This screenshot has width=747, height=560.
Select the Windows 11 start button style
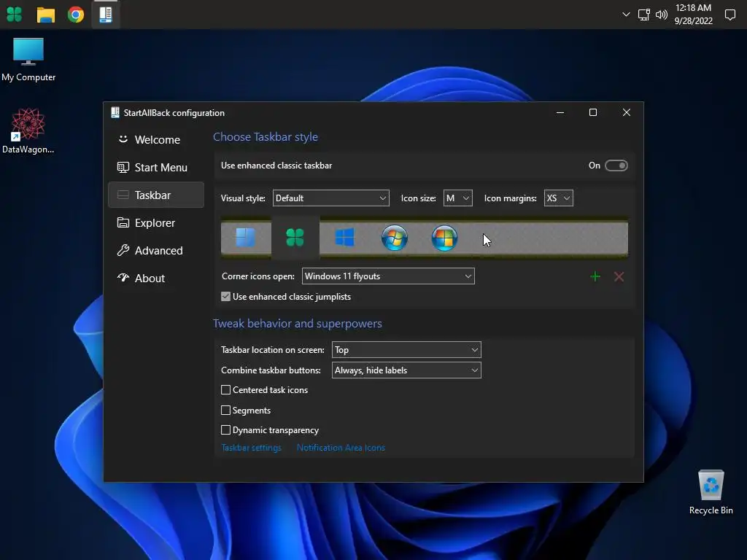(x=246, y=237)
